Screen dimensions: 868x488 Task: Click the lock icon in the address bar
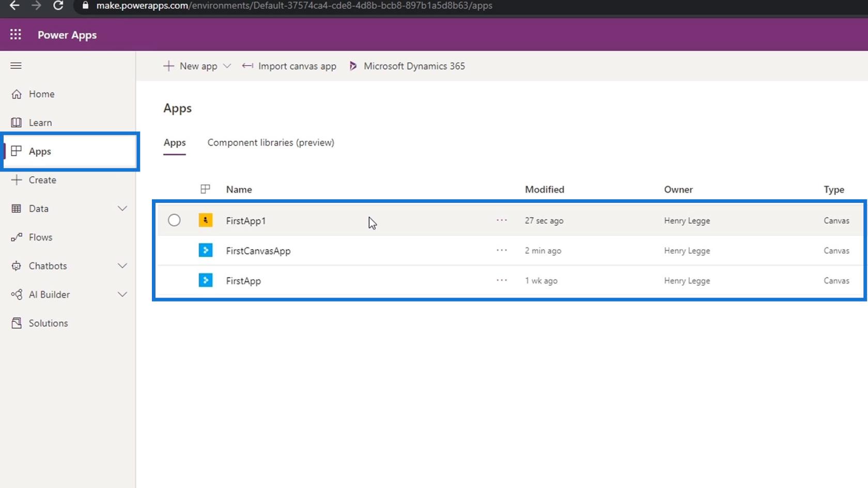86,6
